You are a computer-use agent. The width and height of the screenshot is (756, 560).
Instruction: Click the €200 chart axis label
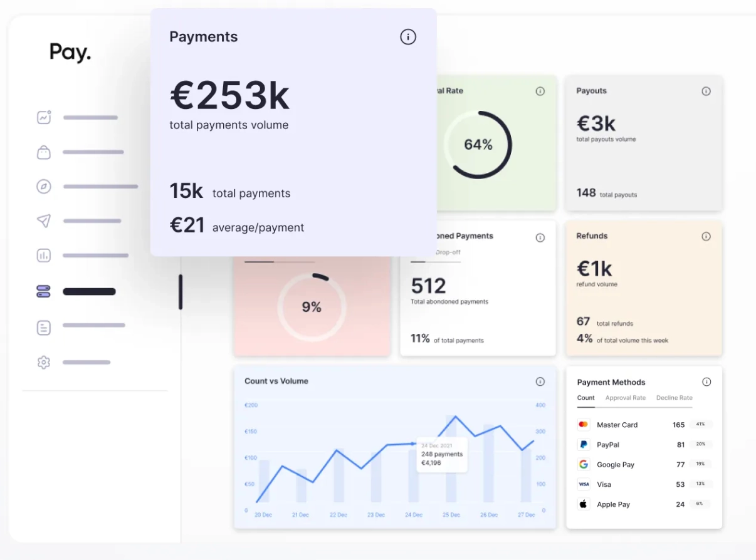click(251, 405)
